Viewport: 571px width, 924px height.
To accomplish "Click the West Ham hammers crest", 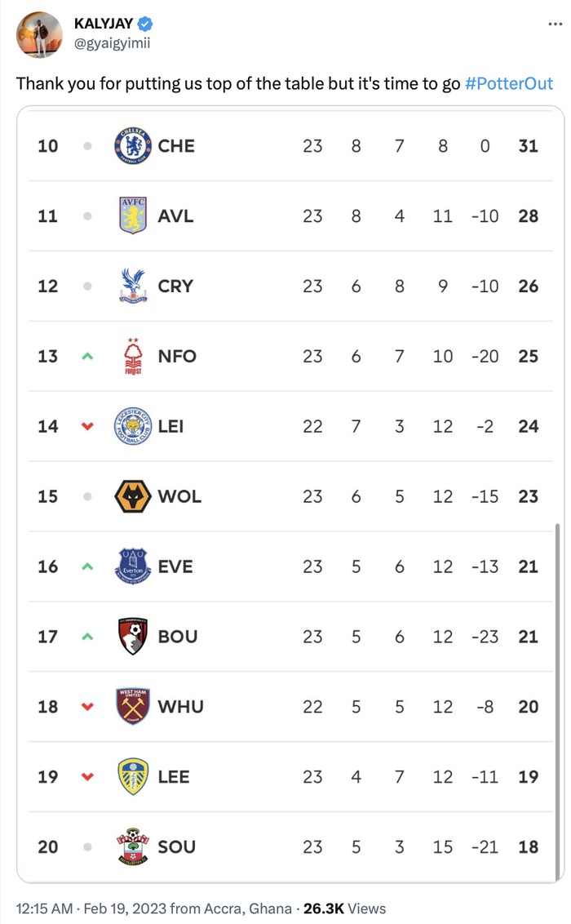I will point(133,707).
